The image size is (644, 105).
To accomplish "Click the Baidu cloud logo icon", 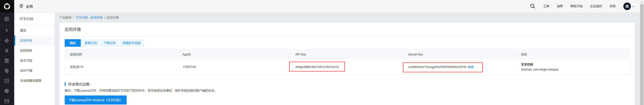I will point(7,6).
